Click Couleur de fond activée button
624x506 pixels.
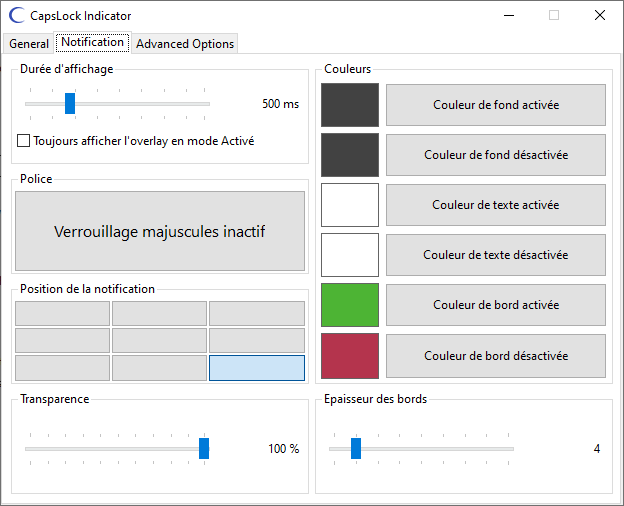click(496, 105)
